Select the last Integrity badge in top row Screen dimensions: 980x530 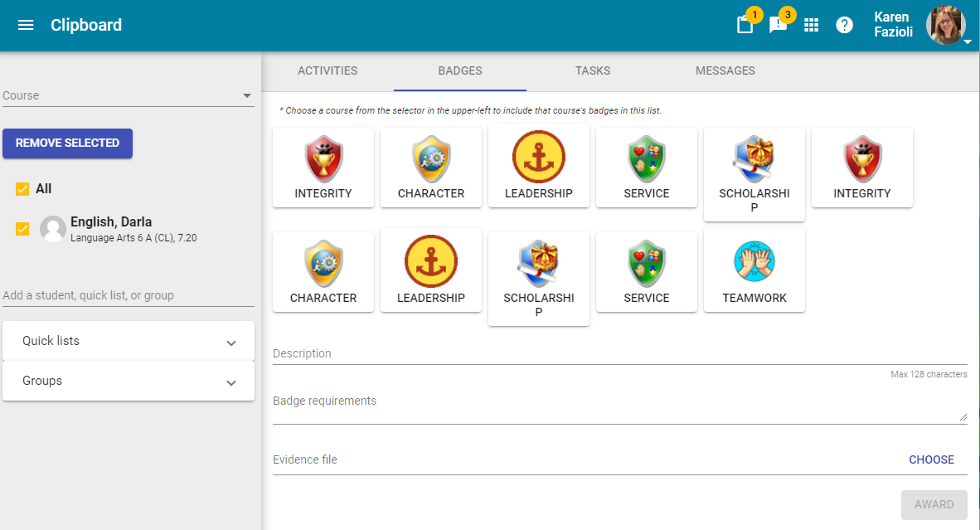click(862, 168)
